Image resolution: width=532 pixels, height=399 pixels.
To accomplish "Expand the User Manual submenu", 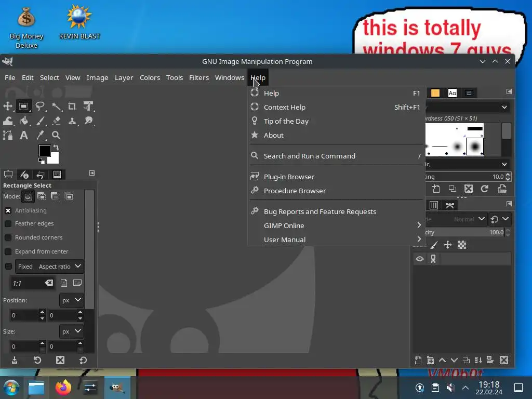I will click(x=336, y=240).
